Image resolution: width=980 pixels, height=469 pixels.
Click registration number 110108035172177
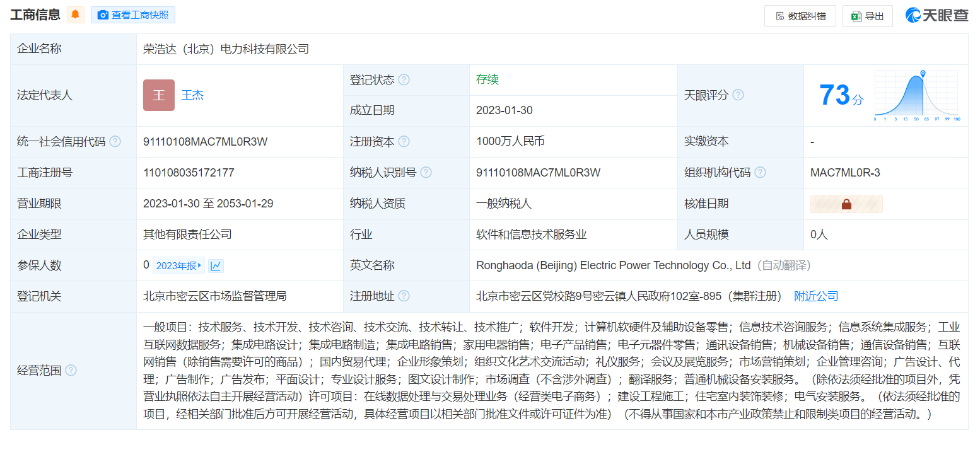[189, 173]
